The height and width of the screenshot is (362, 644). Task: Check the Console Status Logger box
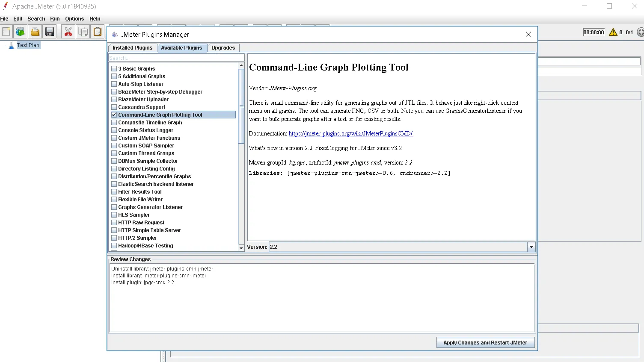pyautogui.click(x=114, y=130)
